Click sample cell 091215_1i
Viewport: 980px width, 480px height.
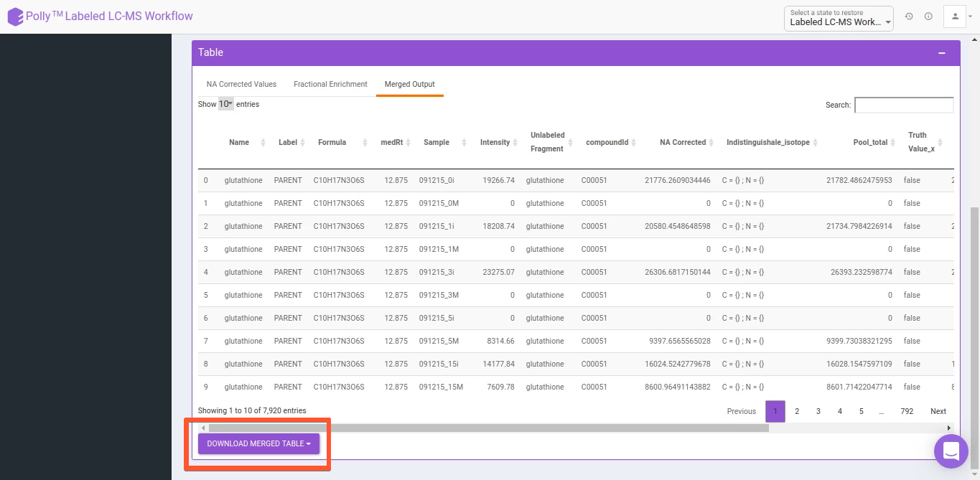[437, 226]
